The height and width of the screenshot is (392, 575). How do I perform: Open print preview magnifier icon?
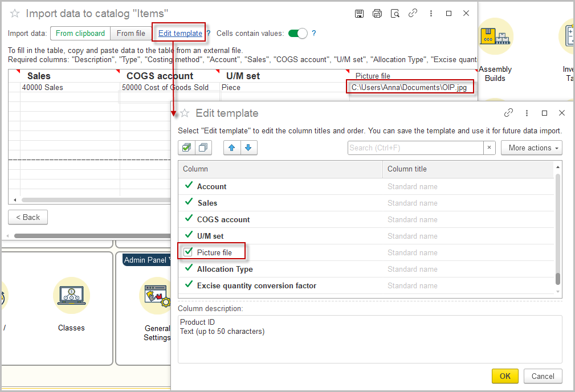394,13
